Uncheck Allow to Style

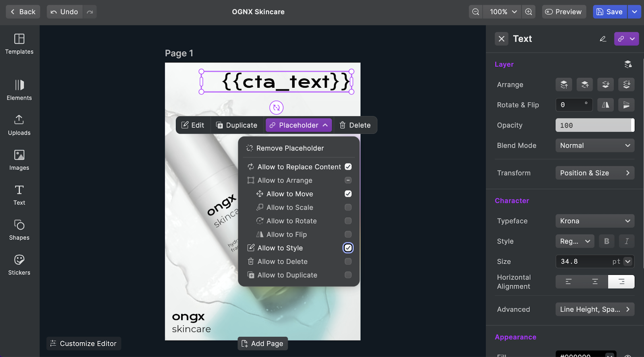348,248
